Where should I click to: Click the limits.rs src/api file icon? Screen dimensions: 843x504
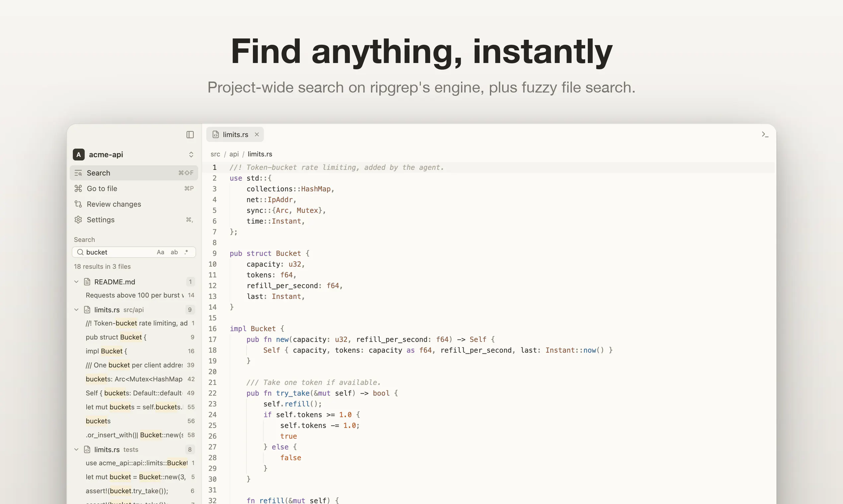(x=87, y=310)
